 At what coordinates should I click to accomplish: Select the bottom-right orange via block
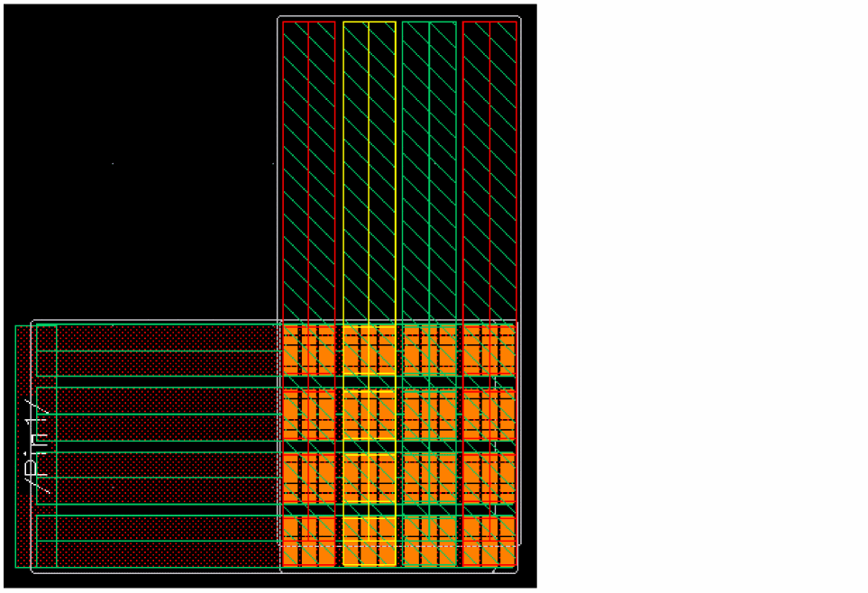click(x=489, y=541)
